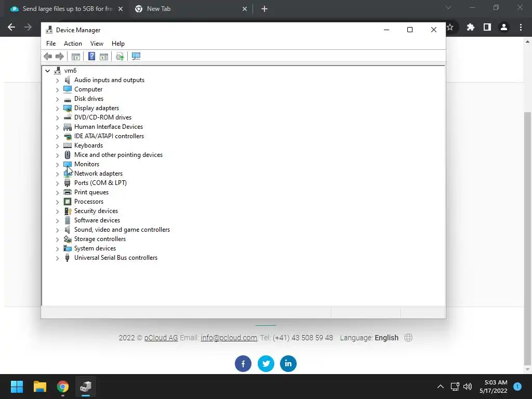Open the View menu

pos(97,44)
